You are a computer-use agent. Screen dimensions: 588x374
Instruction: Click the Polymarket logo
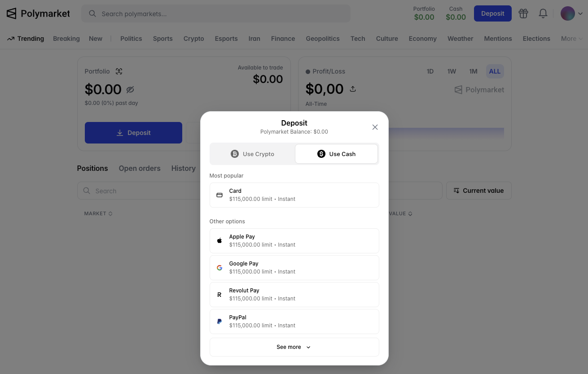coord(38,13)
